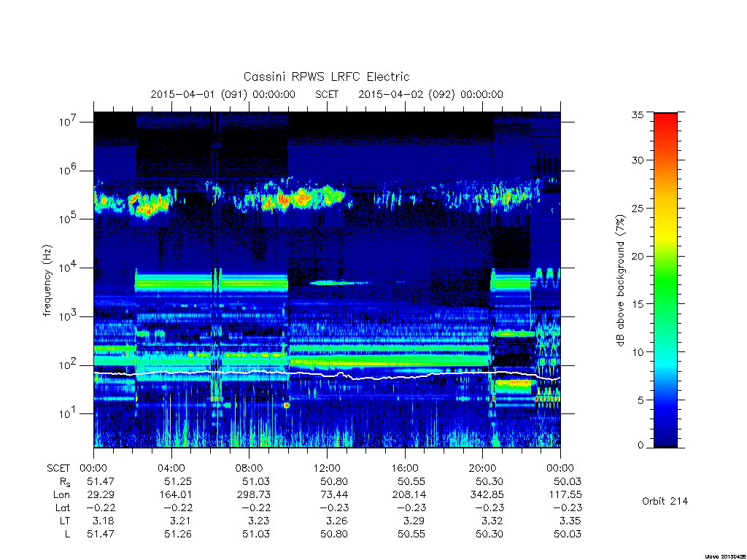The image size is (747, 560).
Task: Click the colorbar tick label '35'
Action: click(x=638, y=114)
